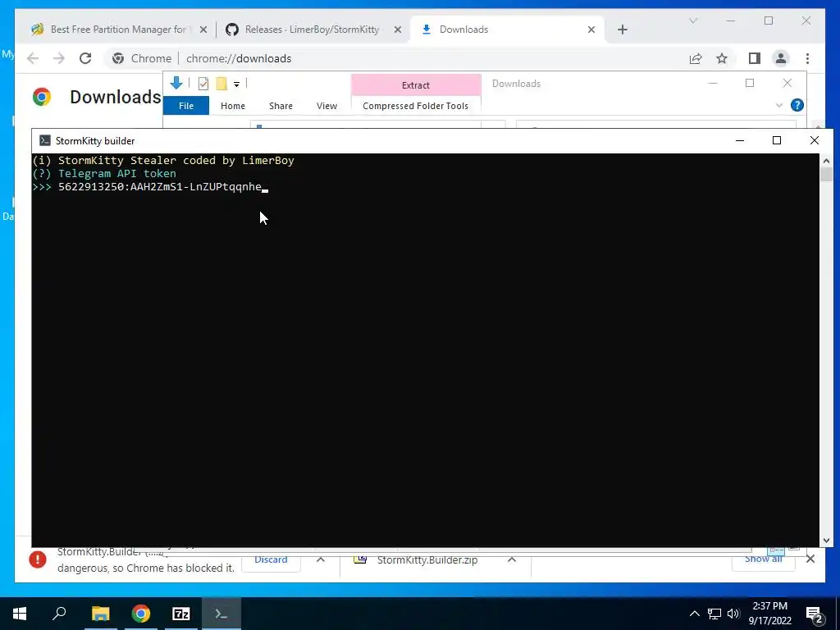Close the Releases LimerBoy/StormKitty tab
840x630 pixels.
(398, 30)
